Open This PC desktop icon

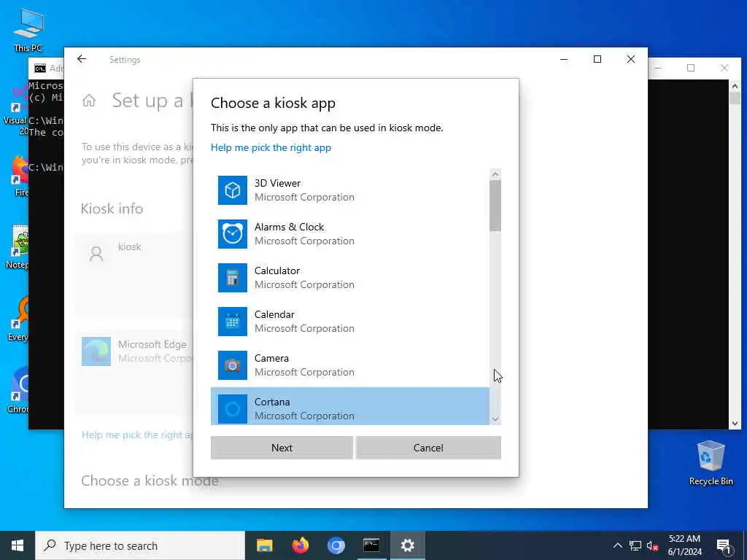pyautogui.click(x=28, y=30)
